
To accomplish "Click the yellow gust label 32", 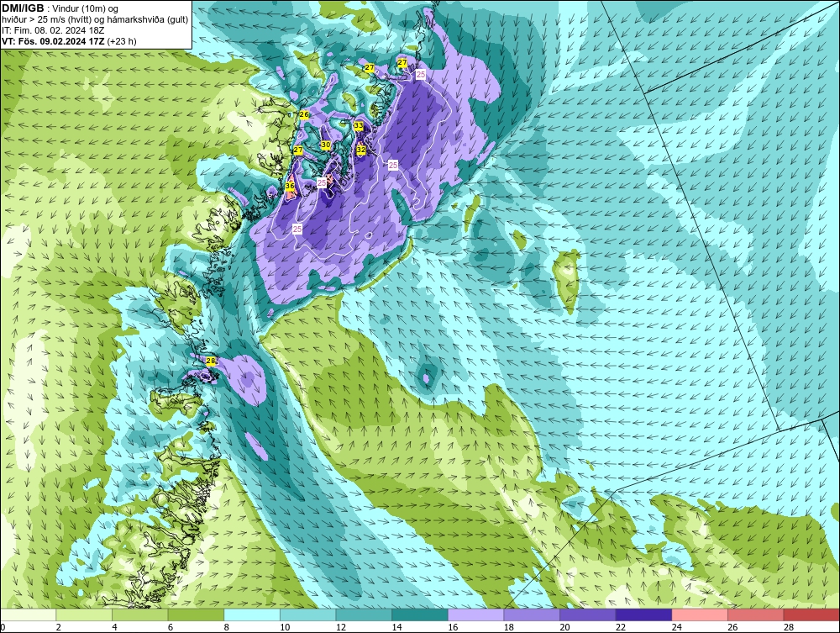I will pyautogui.click(x=361, y=150).
